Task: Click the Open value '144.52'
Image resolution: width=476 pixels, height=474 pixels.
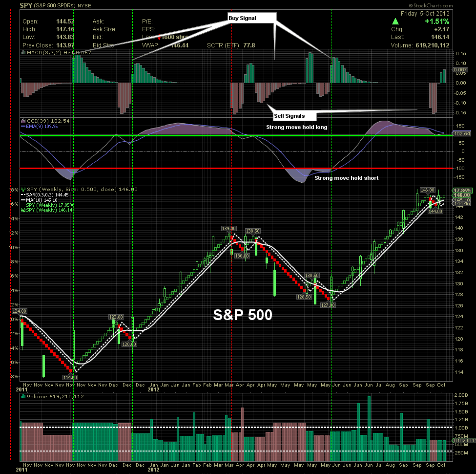Action: (x=65, y=22)
